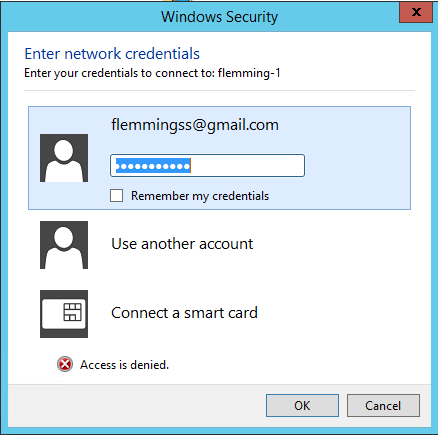
Task: Click the Use another account avatar icon
Action: pos(64,245)
